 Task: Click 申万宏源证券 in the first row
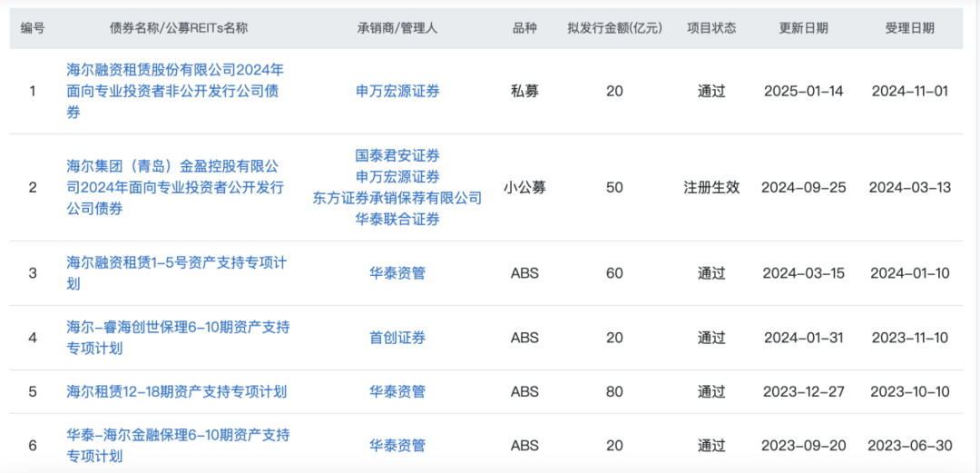(x=397, y=91)
